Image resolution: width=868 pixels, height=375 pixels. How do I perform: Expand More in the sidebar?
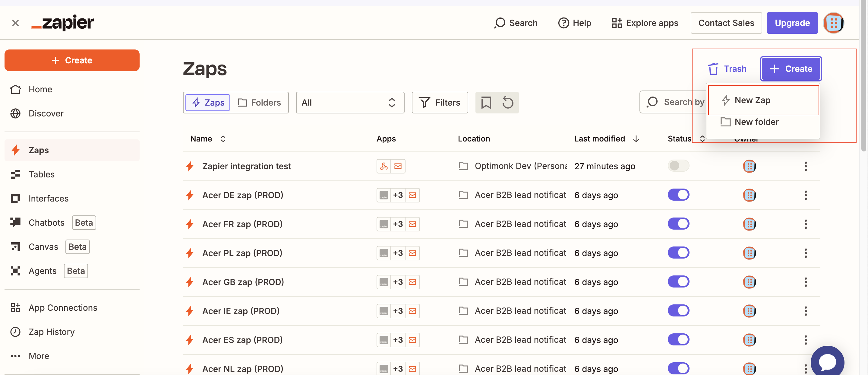72,356
